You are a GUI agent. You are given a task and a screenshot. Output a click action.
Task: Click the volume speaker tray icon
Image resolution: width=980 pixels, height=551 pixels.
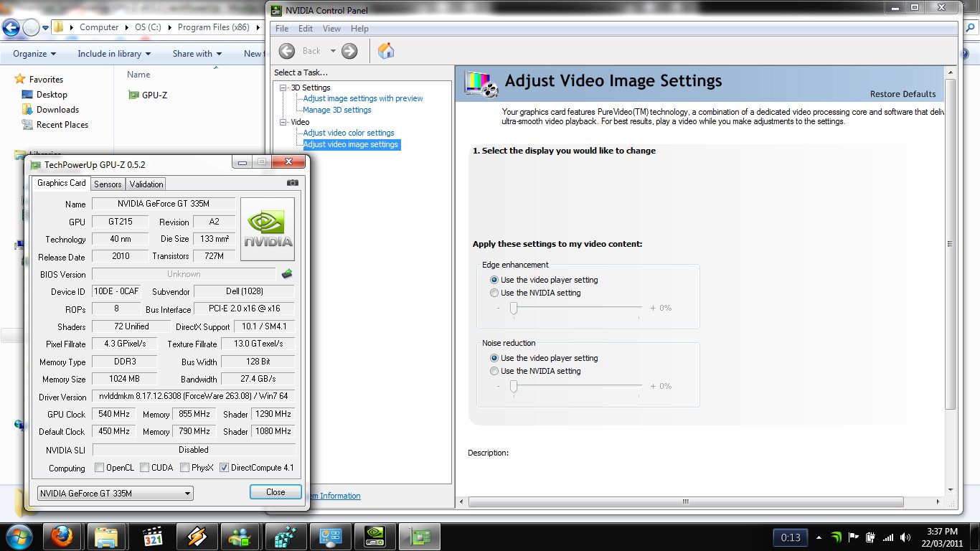(905, 537)
